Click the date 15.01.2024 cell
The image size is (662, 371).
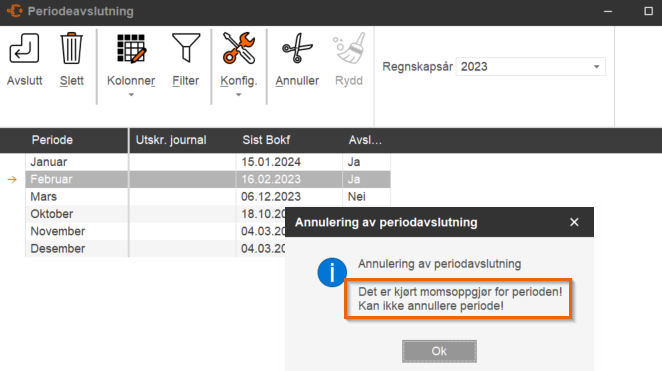[289, 162]
